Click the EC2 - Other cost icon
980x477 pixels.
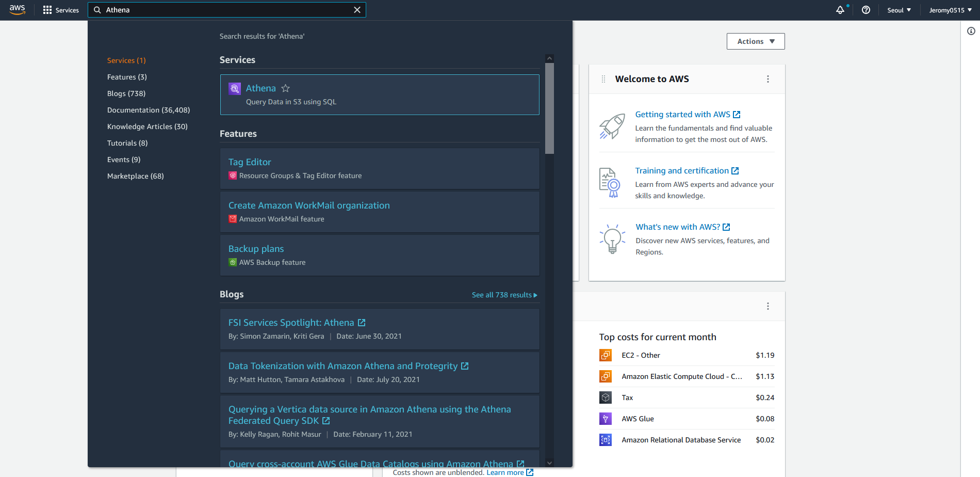click(x=606, y=355)
